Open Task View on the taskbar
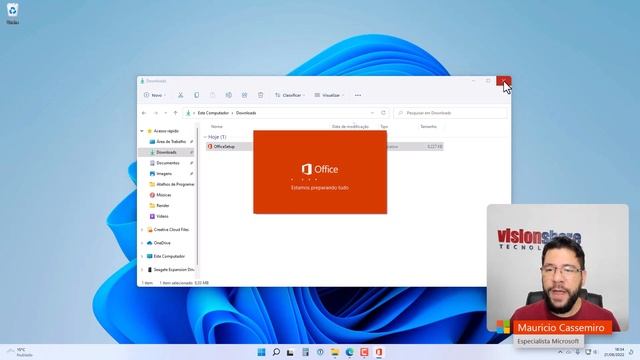The width and height of the screenshot is (640, 360). [x=290, y=352]
